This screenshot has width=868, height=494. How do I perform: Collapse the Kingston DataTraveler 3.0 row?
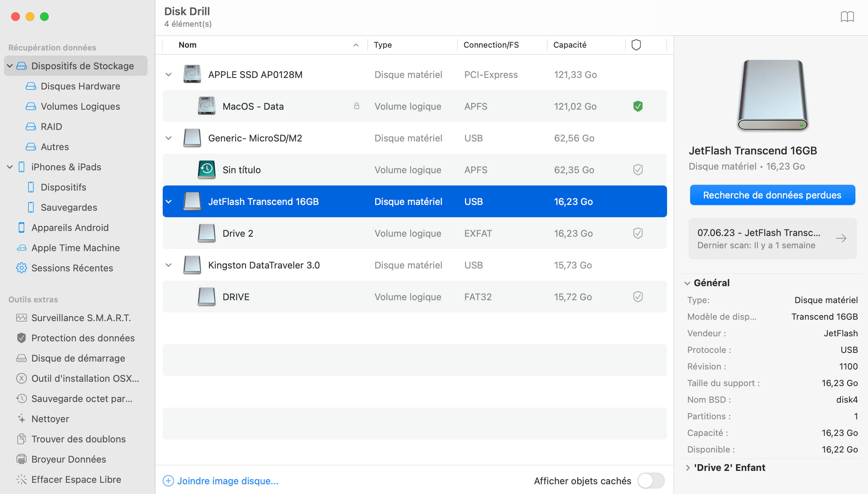click(x=168, y=265)
